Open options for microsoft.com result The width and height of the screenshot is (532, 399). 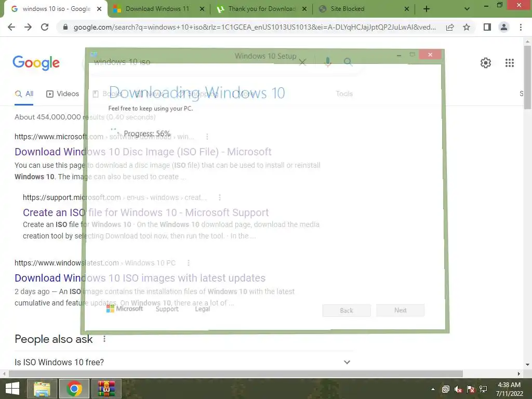[207, 137]
